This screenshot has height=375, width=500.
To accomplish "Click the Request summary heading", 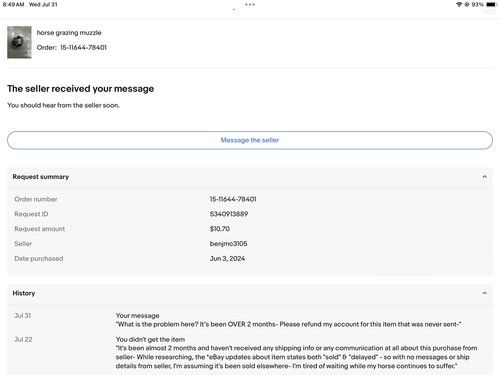I will pyautogui.click(x=41, y=177).
